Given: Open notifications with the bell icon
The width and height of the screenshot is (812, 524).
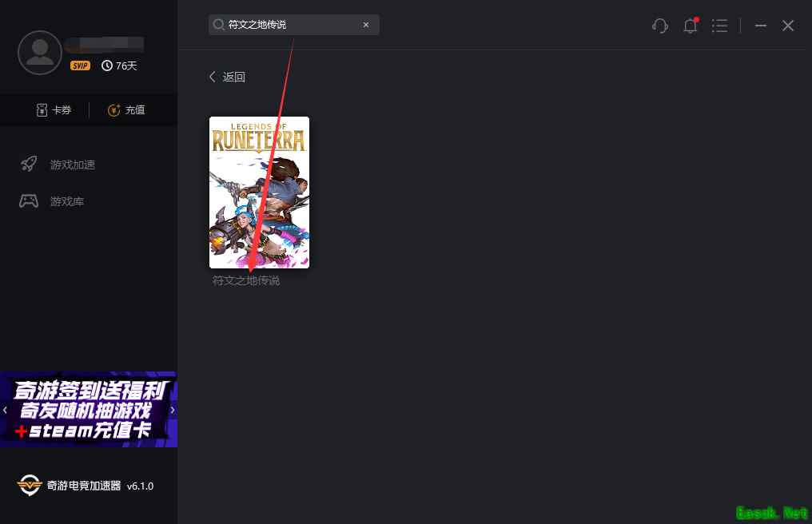Looking at the screenshot, I should click(691, 26).
